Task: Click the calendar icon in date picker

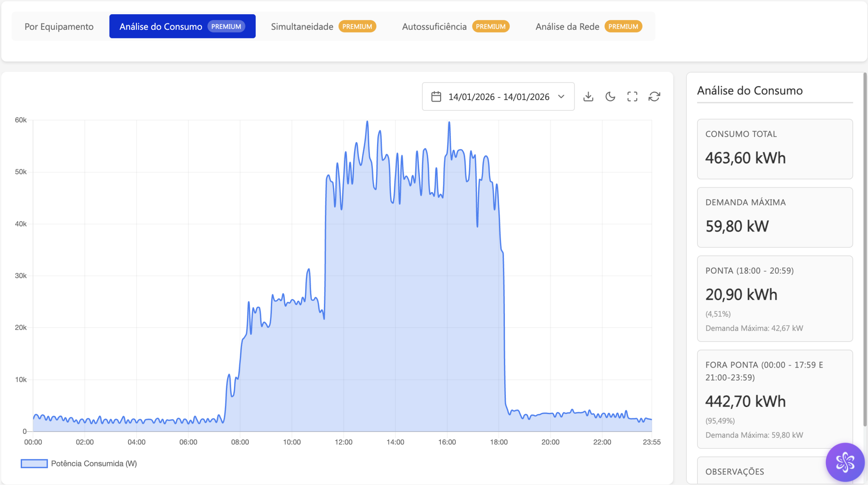Action: [x=436, y=97]
